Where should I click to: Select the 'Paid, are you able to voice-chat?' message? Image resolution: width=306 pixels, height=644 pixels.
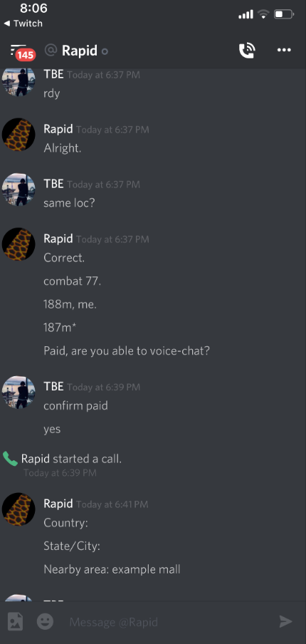pyautogui.click(x=127, y=351)
